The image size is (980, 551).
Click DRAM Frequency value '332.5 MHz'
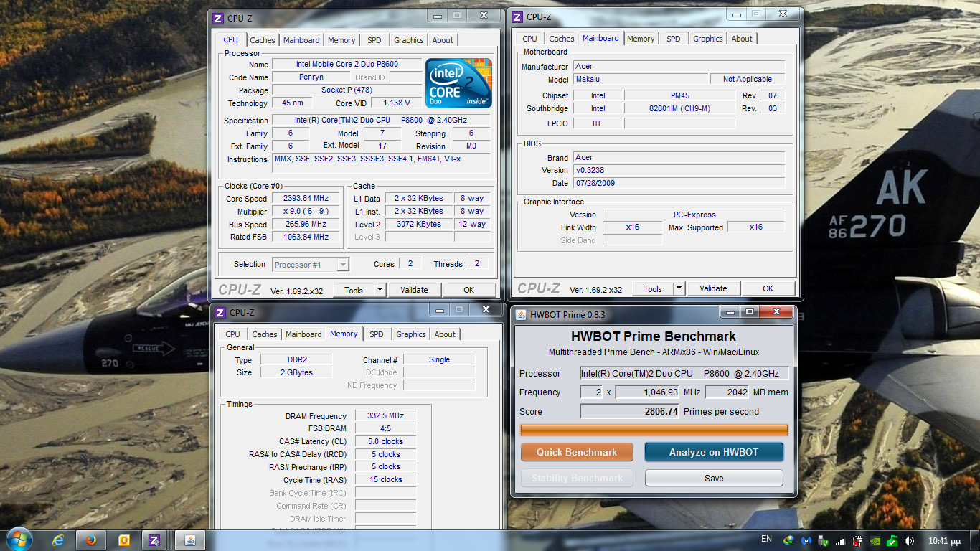(385, 416)
